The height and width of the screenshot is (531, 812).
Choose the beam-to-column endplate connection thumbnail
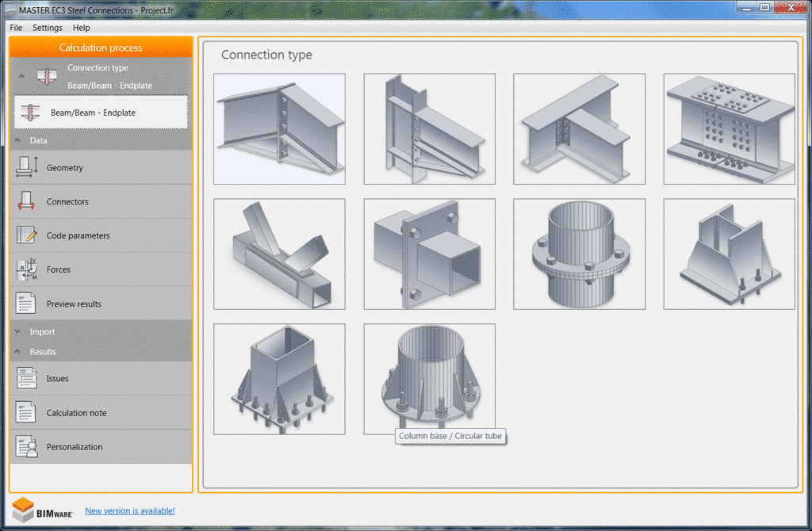click(x=429, y=129)
